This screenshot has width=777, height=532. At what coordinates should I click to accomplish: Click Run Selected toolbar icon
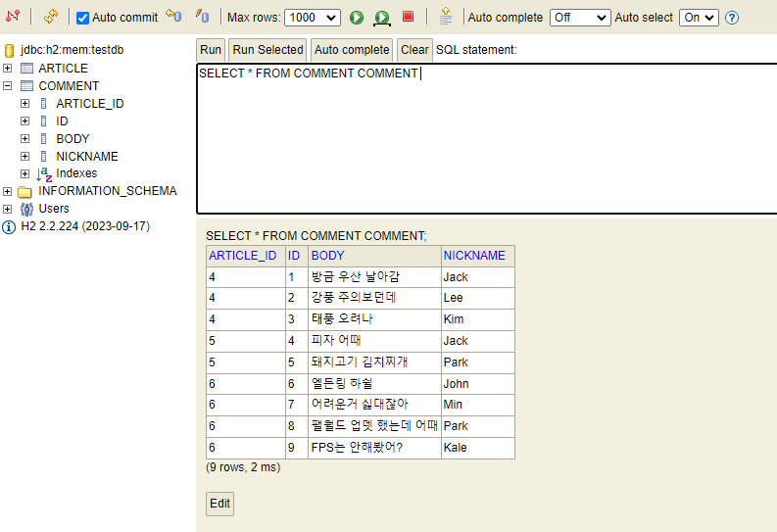(x=382, y=18)
